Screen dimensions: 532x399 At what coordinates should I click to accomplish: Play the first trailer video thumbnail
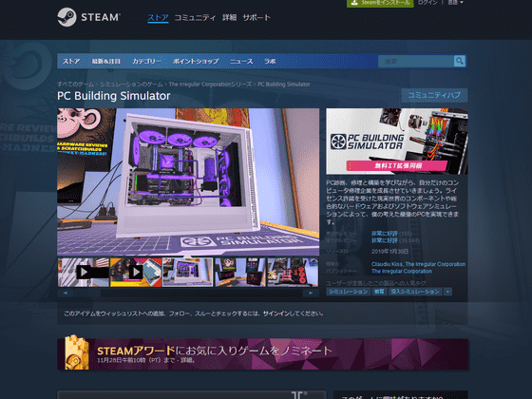click(x=84, y=272)
